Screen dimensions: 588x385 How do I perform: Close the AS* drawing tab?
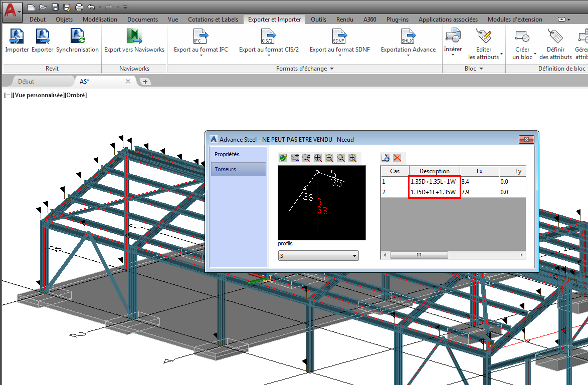128,81
